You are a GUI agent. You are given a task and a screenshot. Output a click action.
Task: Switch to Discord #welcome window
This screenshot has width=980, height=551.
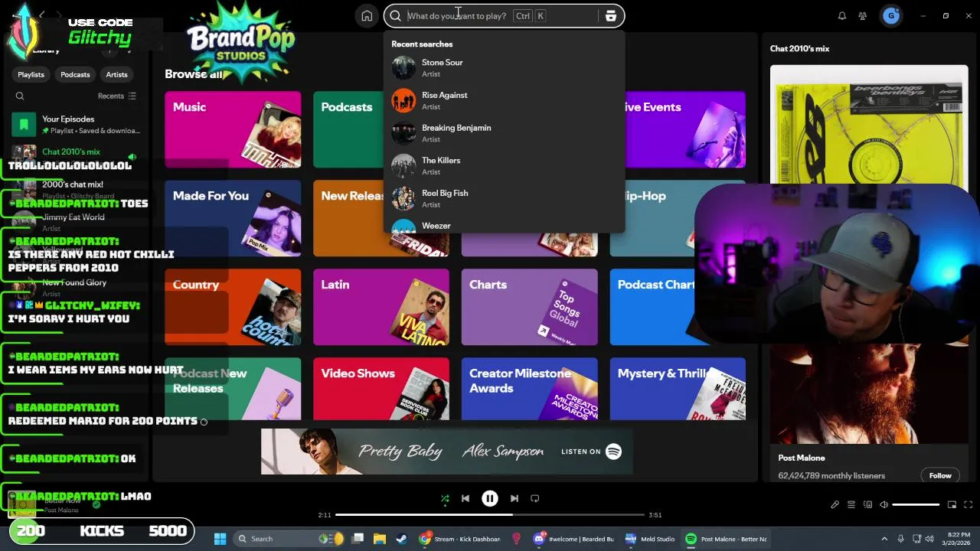point(574,539)
